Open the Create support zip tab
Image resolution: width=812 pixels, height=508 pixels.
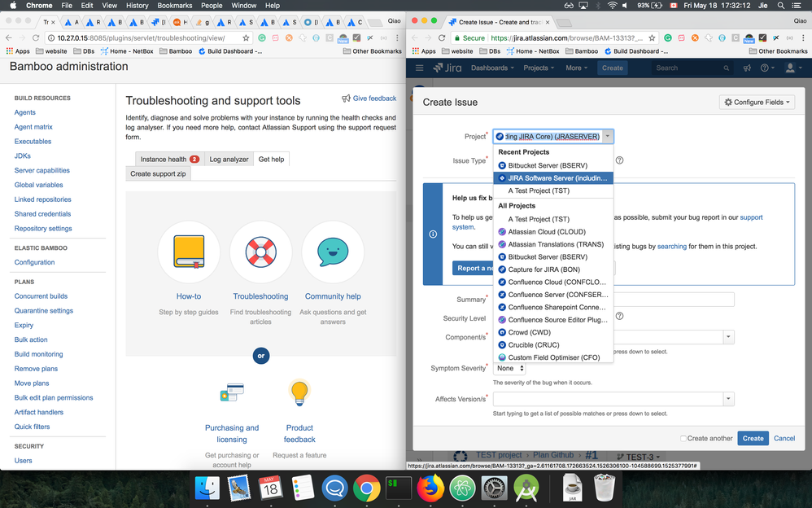pos(158,173)
